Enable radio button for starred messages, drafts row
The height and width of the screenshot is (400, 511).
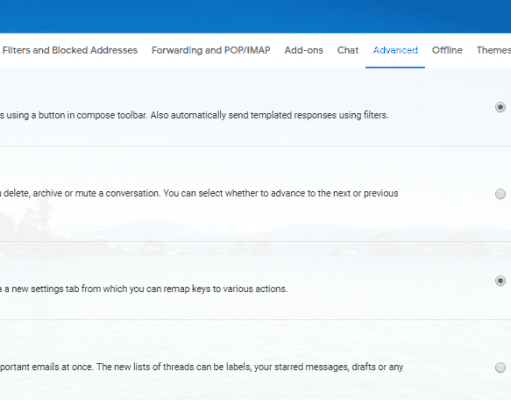[500, 368]
